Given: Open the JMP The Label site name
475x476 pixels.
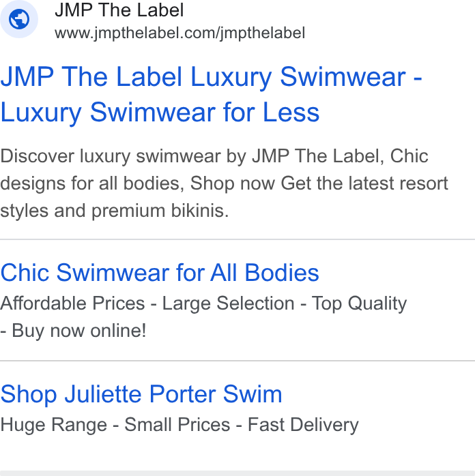Looking at the screenshot, I should pyautogui.click(x=119, y=10).
